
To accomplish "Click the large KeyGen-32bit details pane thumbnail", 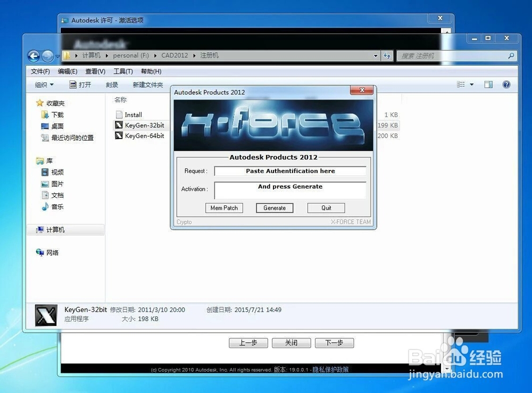I will 46,315.
